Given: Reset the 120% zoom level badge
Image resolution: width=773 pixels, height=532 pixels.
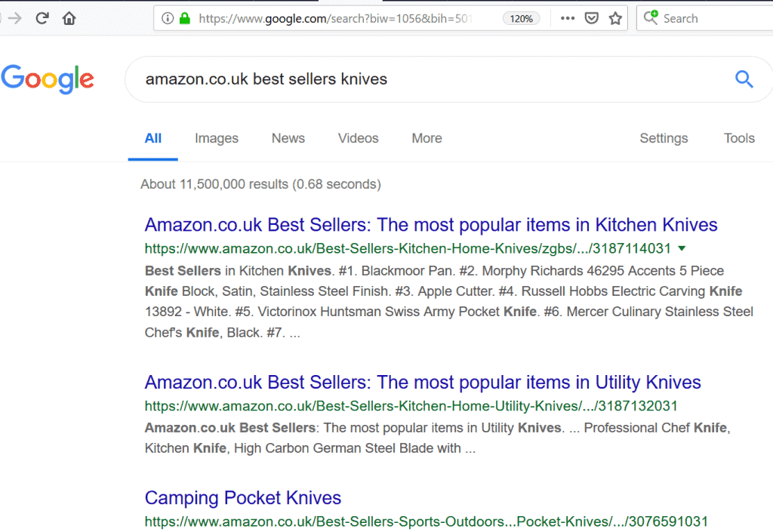Looking at the screenshot, I should pyautogui.click(x=521, y=19).
